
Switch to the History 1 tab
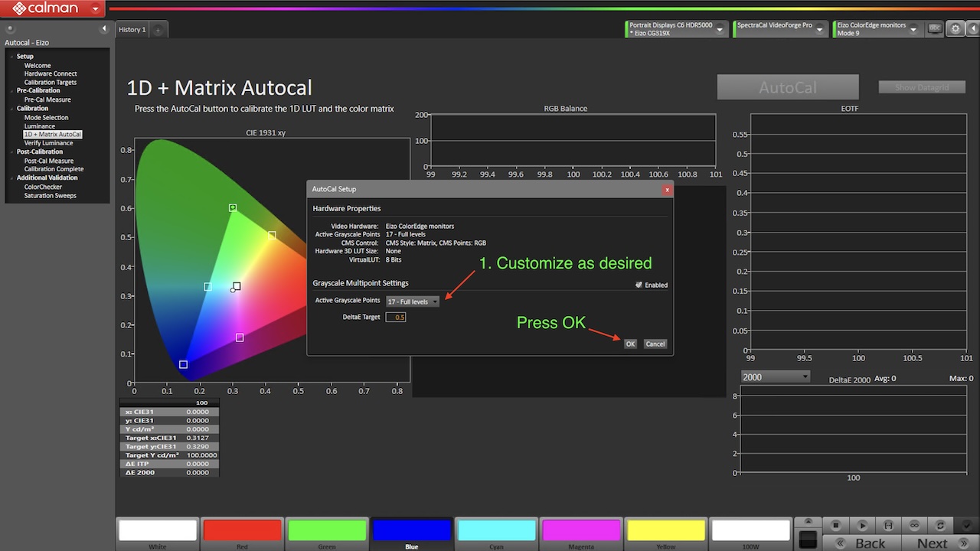[132, 30]
